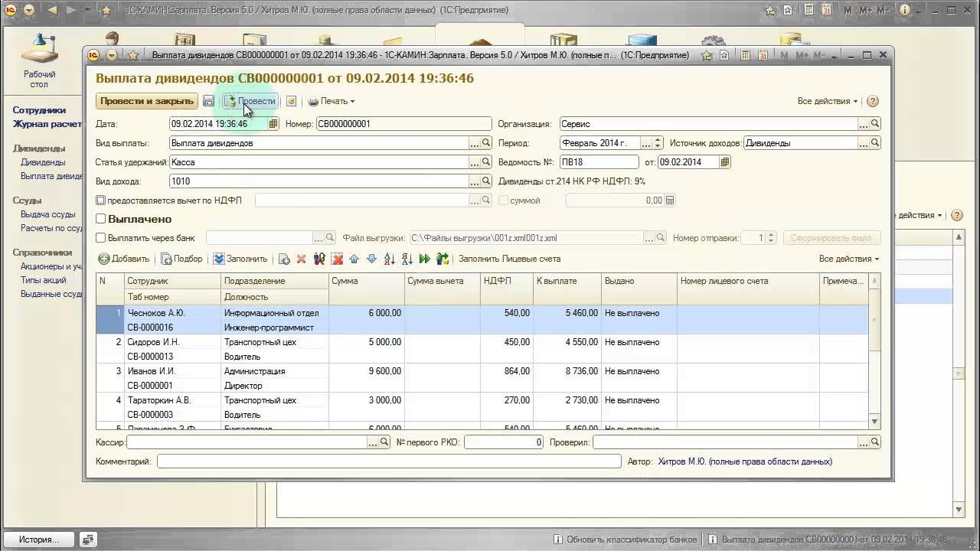
Task: Open Сотрудники in left navigation panel
Action: click(x=39, y=110)
